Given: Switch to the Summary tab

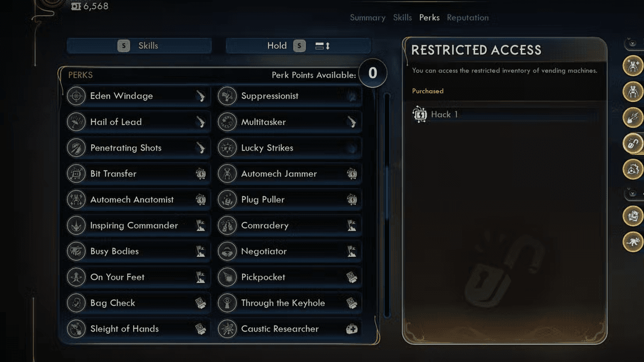Looking at the screenshot, I should tap(368, 18).
